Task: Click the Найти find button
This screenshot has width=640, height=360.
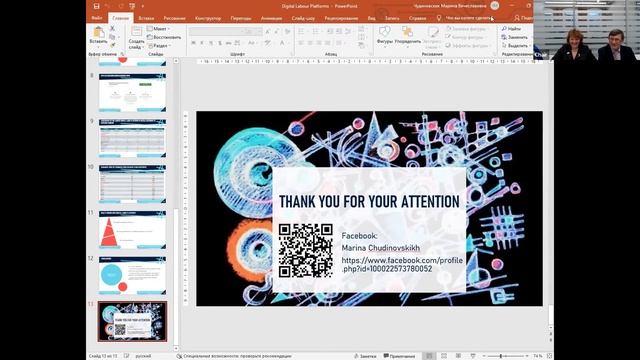Action: coord(511,29)
